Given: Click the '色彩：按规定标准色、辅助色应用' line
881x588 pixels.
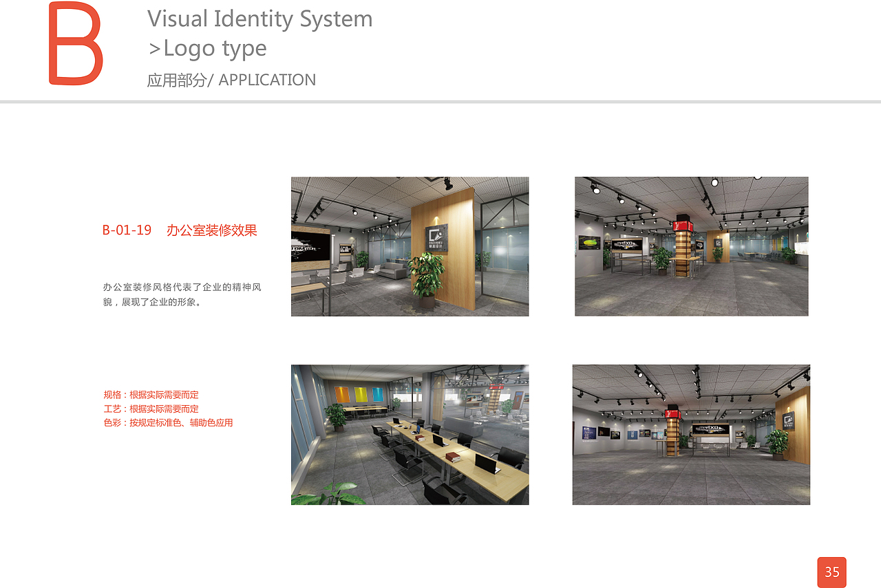Looking at the screenshot, I should pyautogui.click(x=168, y=422).
